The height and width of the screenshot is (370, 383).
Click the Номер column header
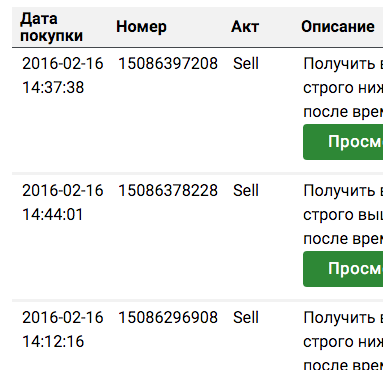(141, 27)
